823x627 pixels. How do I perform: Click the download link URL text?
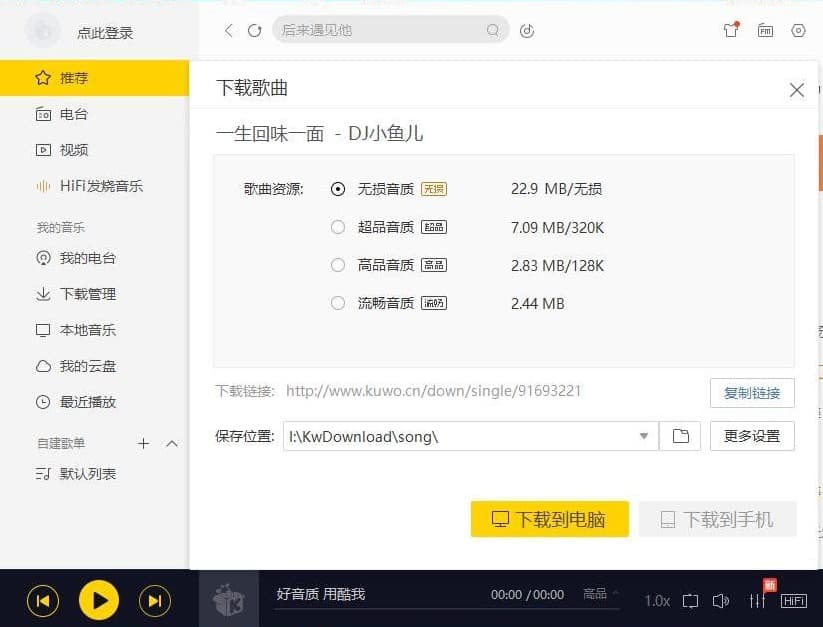click(434, 391)
